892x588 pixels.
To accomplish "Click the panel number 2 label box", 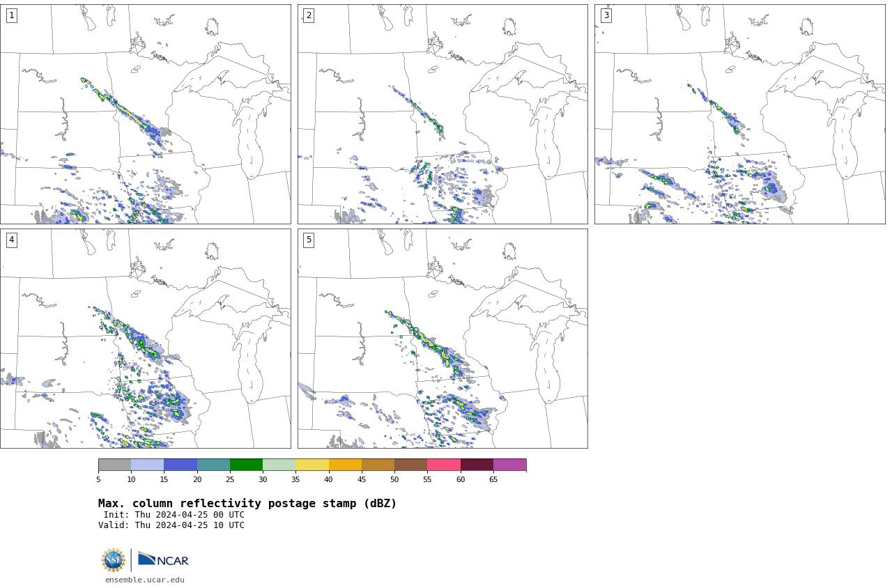I will [309, 15].
